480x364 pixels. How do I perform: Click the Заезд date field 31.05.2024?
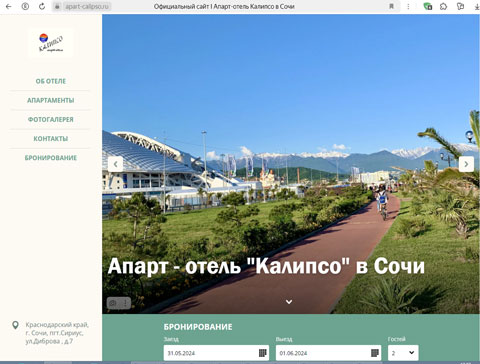pyautogui.click(x=216, y=353)
